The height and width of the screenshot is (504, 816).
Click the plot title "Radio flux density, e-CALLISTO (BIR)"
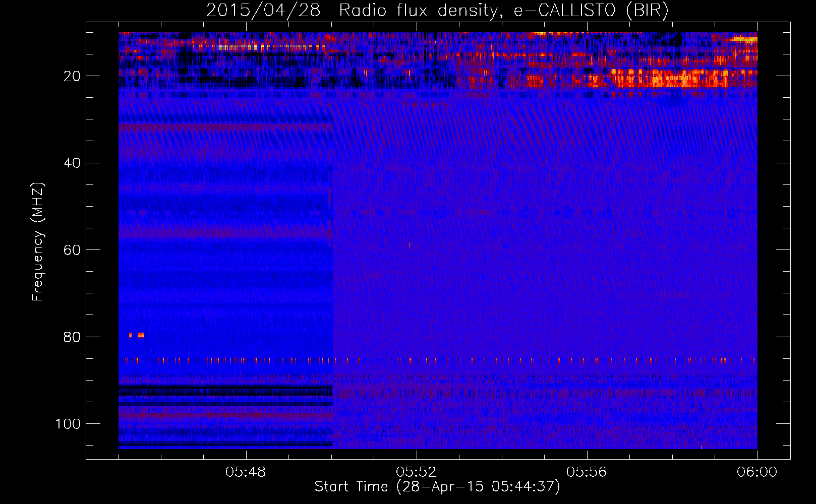click(503, 11)
